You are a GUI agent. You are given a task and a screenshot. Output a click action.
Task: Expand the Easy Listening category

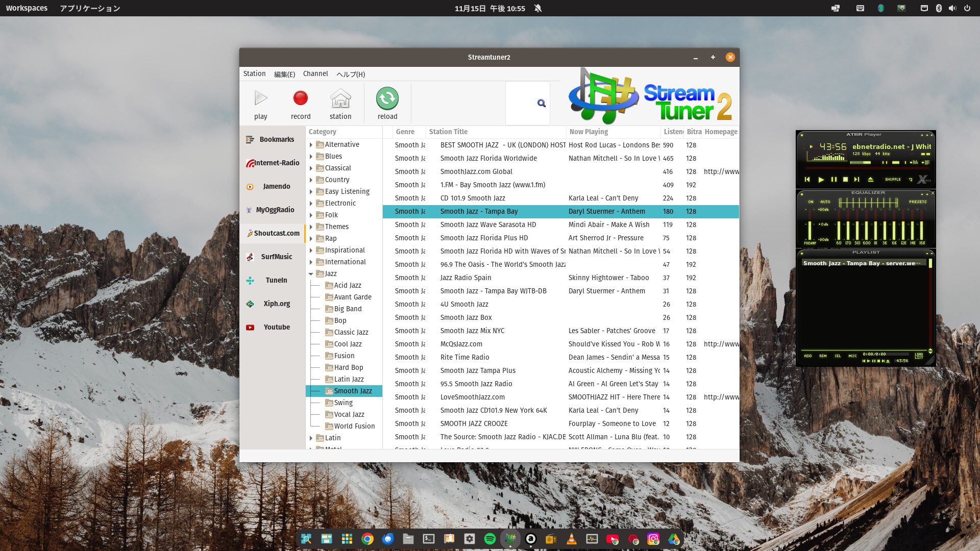pyautogui.click(x=311, y=192)
